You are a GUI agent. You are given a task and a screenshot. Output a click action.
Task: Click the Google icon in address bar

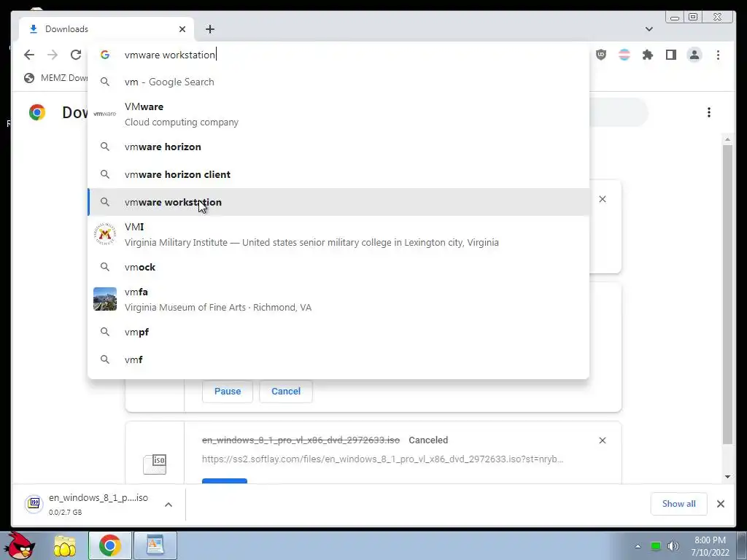tap(105, 55)
